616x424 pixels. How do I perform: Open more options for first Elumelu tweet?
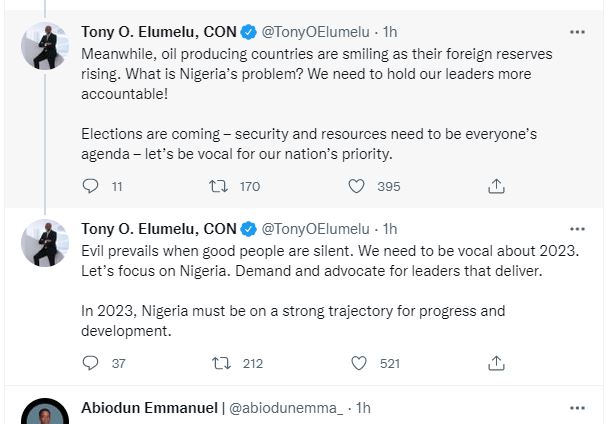(577, 31)
